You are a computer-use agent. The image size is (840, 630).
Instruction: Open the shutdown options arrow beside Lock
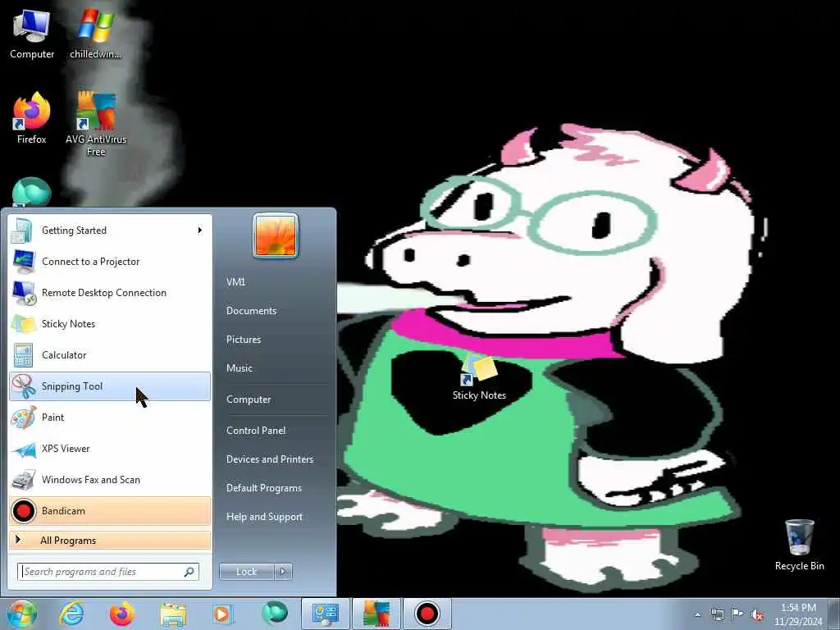coord(283,572)
